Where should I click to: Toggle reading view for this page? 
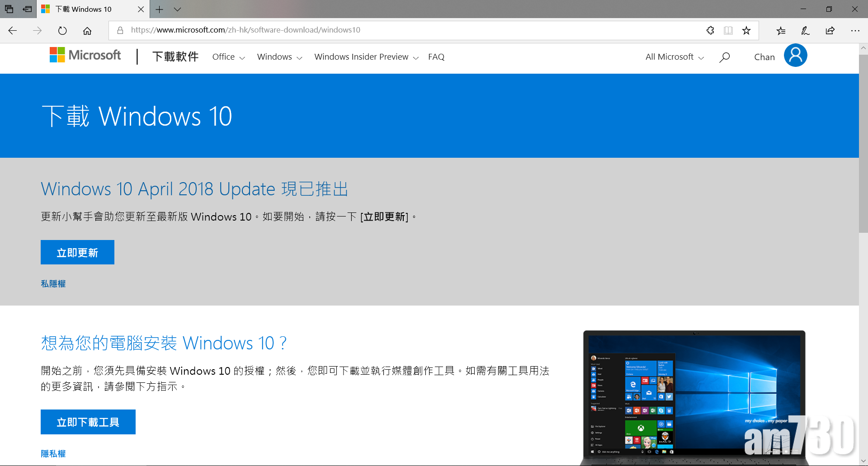(x=728, y=30)
